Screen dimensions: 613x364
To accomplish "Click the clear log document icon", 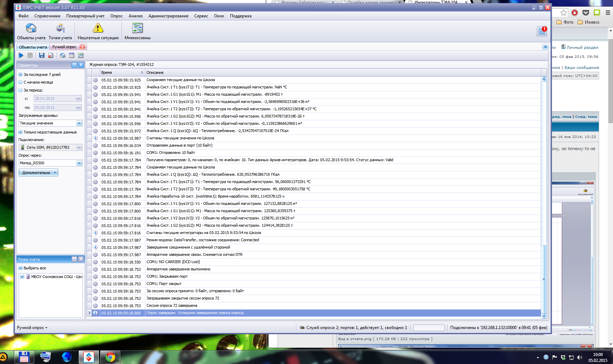I will [x=51, y=55].
